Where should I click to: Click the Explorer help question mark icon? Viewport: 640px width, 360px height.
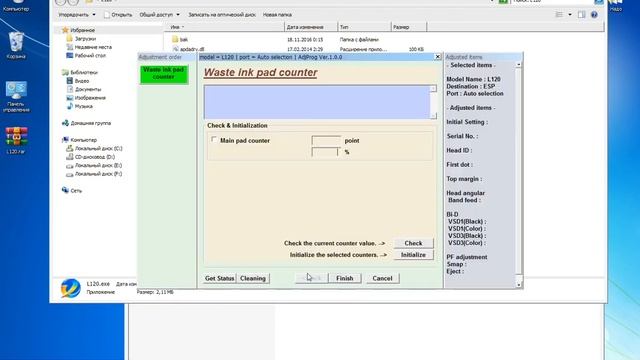pyautogui.click(x=594, y=15)
